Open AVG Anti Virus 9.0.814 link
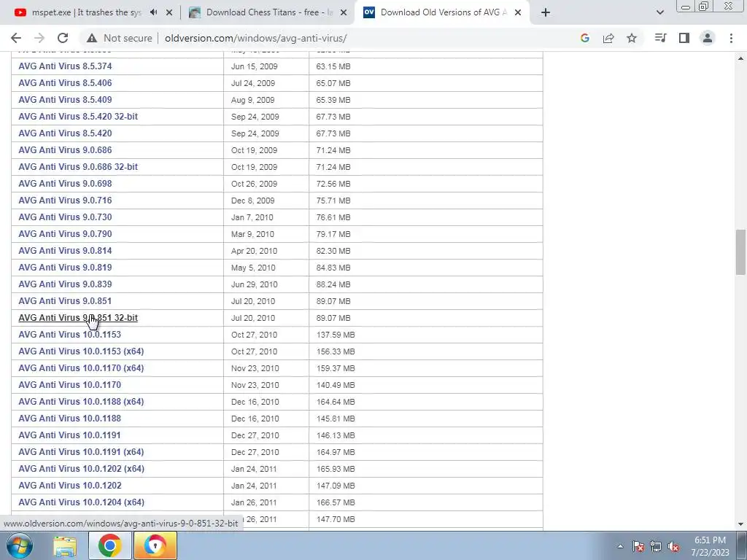 65,251
